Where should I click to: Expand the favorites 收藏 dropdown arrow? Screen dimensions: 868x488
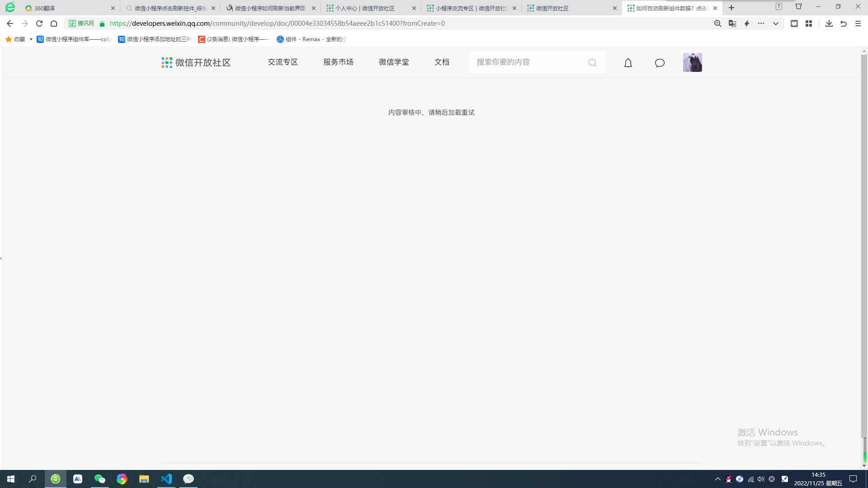(31, 39)
